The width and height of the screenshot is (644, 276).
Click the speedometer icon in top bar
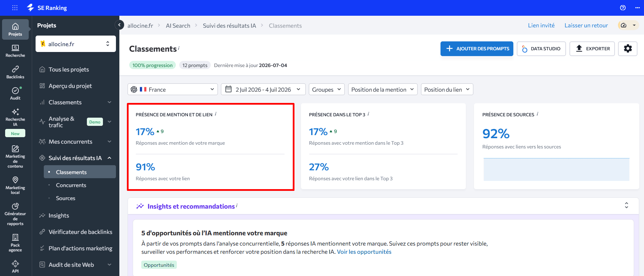click(x=624, y=25)
